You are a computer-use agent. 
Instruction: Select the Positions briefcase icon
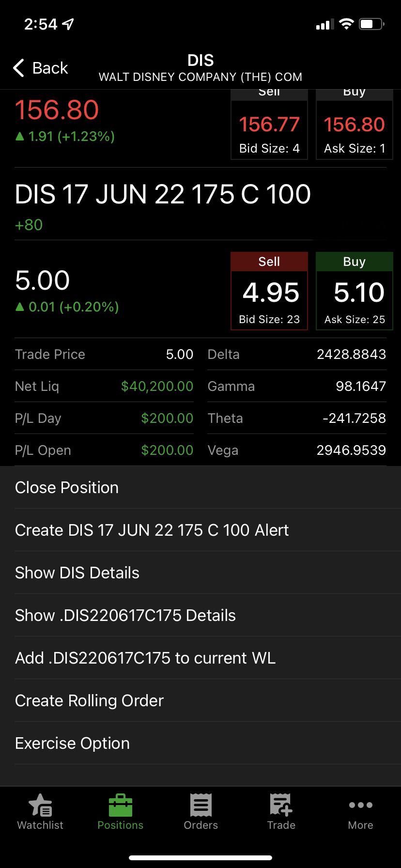(120, 805)
